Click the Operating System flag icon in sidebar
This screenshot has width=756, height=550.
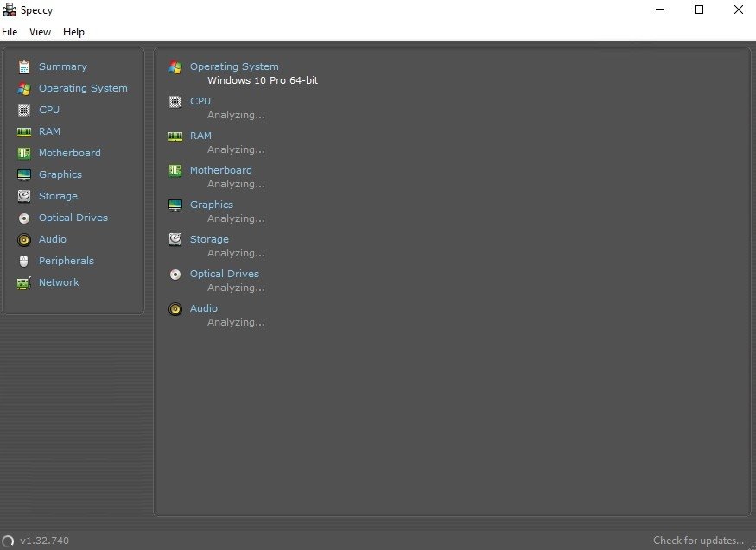(23, 88)
